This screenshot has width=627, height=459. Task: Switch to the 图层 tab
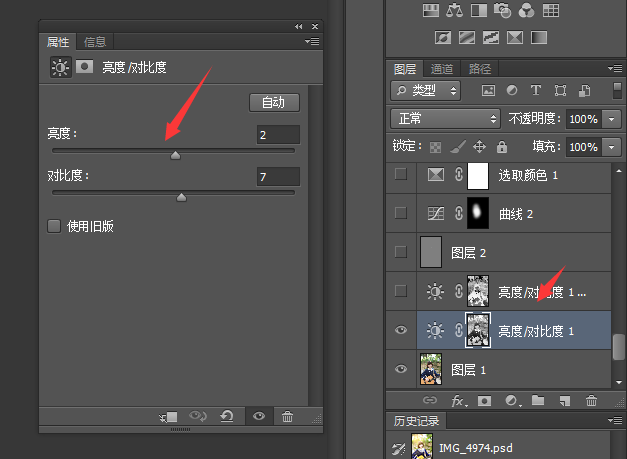(405, 69)
